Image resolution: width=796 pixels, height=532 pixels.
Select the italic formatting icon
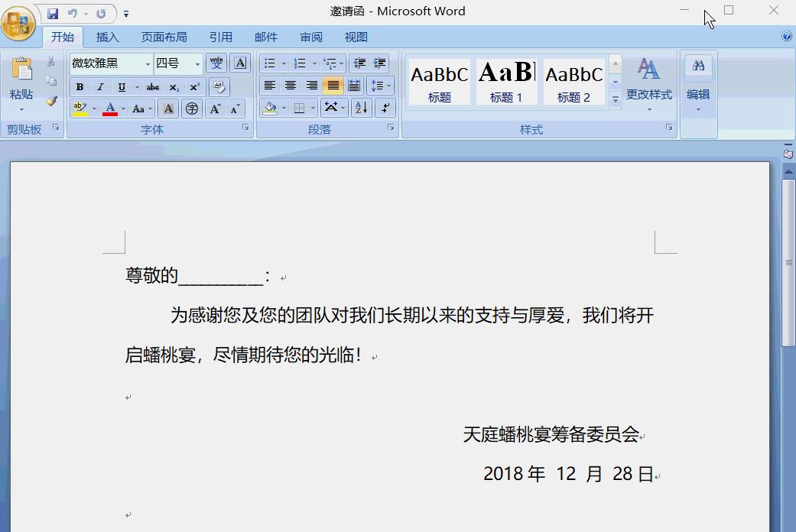100,86
